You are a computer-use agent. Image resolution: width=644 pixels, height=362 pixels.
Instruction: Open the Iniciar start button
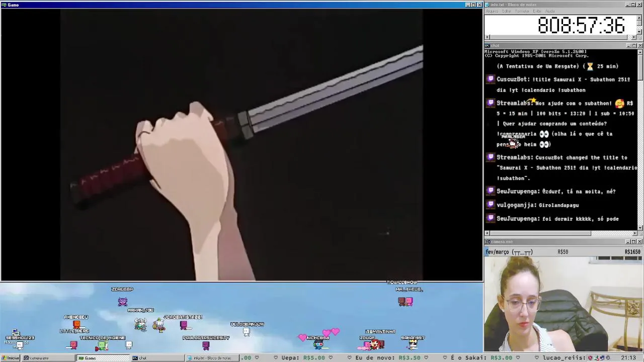(10, 358)
